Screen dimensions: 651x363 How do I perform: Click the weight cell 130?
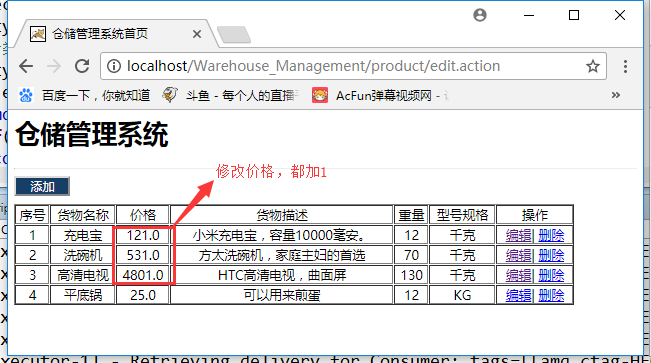(x=411, y=275)
